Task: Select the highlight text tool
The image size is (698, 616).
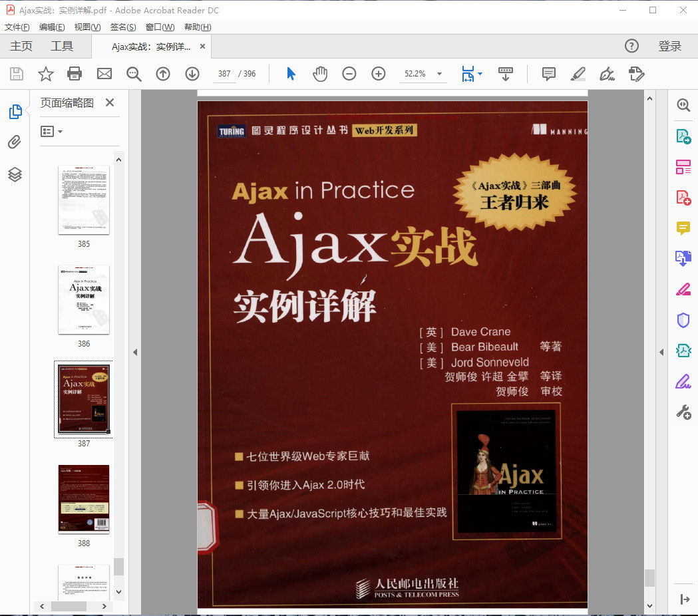Action: point(578,74)
